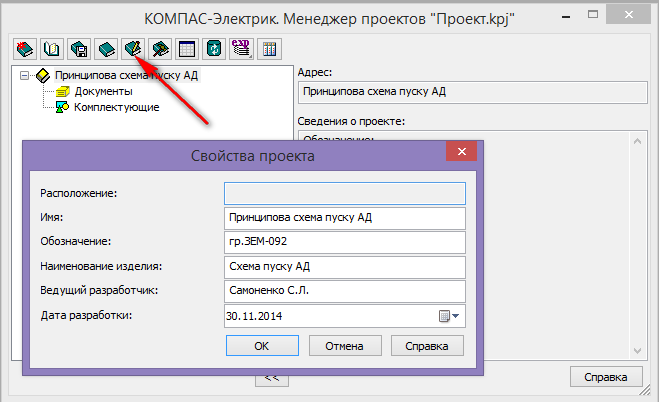Image resolution: width=659 pixels, height=402 pixels.
Task: Confirm with the OK button
Action: coord(262,346)
